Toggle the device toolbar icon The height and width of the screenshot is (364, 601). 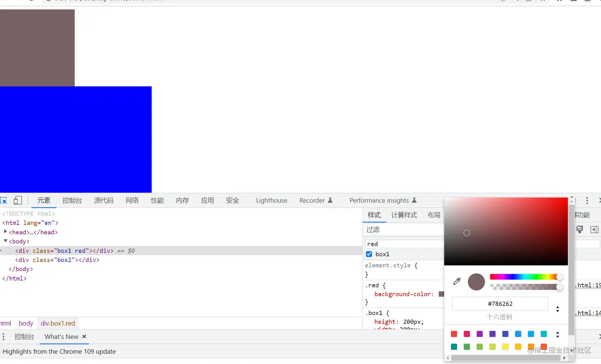point(18,200)
